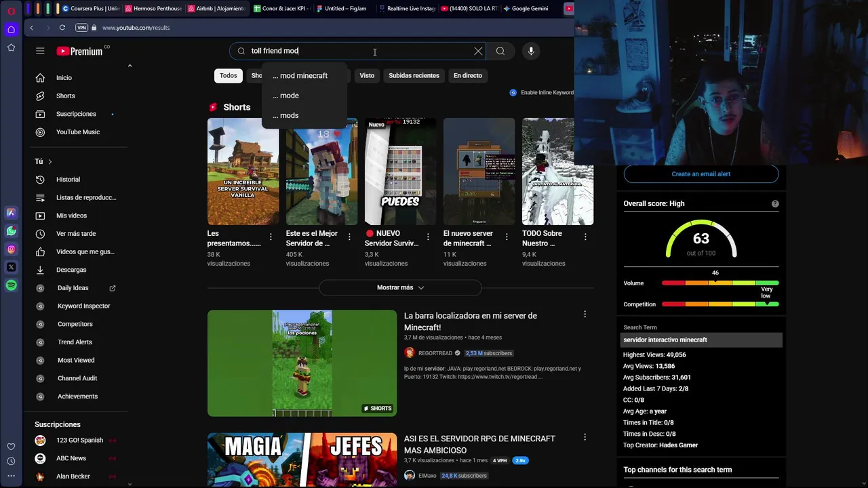868x488 pixels.
Task: Select the Subidas recientes filter chip
Action: click(x=414, y=75)
